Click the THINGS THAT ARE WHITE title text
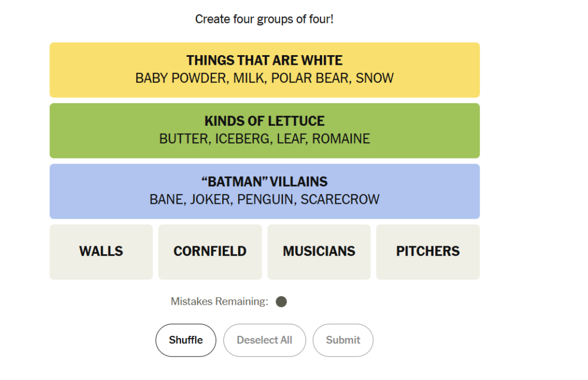This screenshot has width=588, height=380. [x=264, y=60]
